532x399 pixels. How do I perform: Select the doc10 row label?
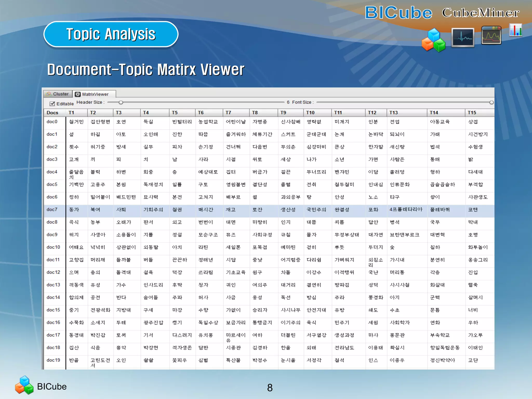click(53, 247)
